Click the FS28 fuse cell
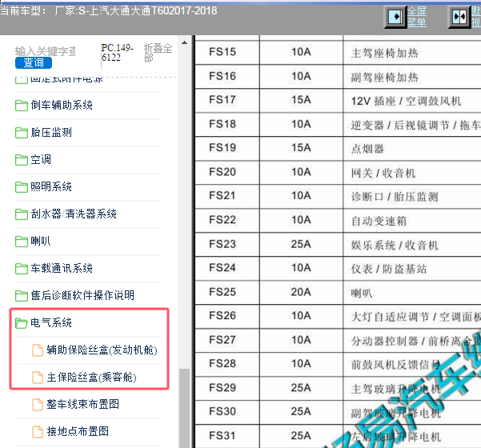The width and height of the screenshot is (481, 448). tap(227, 364)
